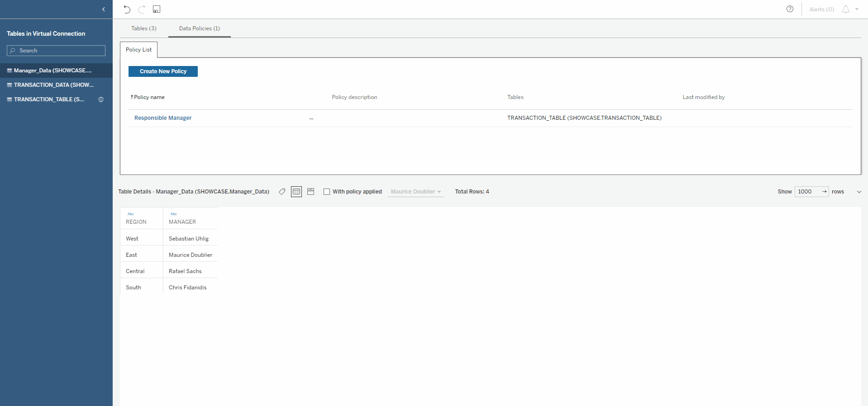This screenshot has width=868, height=406.
Task: Click the MANAGER column header
Action: (182, 222)
